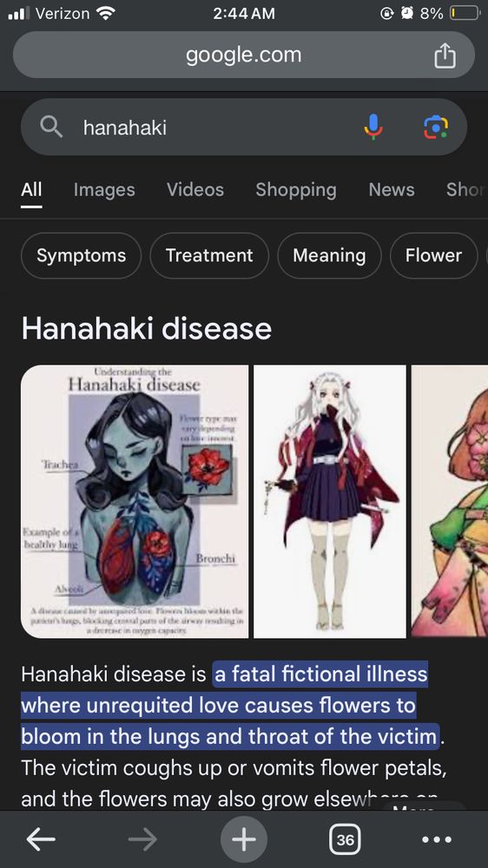Choose the Flower filter chip
Viewport: 488px width, 868px height.
pyautogui.click(x=433, y=255)
